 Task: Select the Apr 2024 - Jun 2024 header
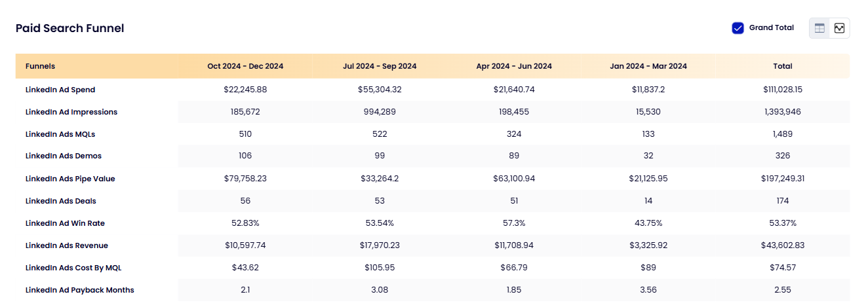pos(514,66)
